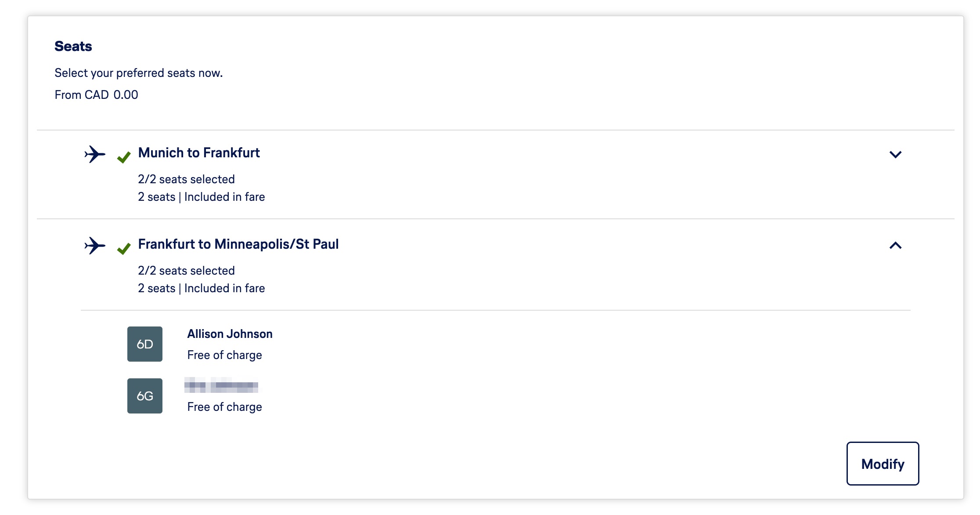Select the 6D seat badge
Image resolution: width=980 pixels, height=515 pixels.
[x=145, y=344]
